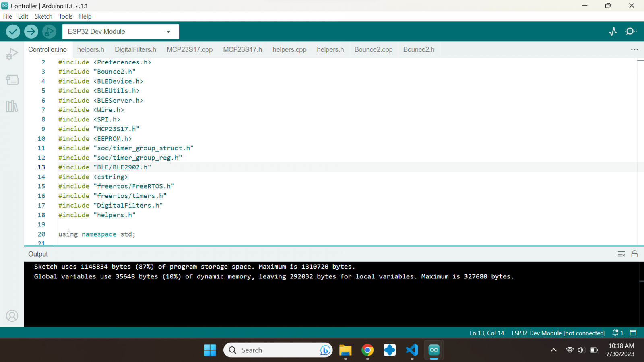Viewport: 644px width, 362px height.
Task: Open the user account profile icon
Action: click(12, 316)
